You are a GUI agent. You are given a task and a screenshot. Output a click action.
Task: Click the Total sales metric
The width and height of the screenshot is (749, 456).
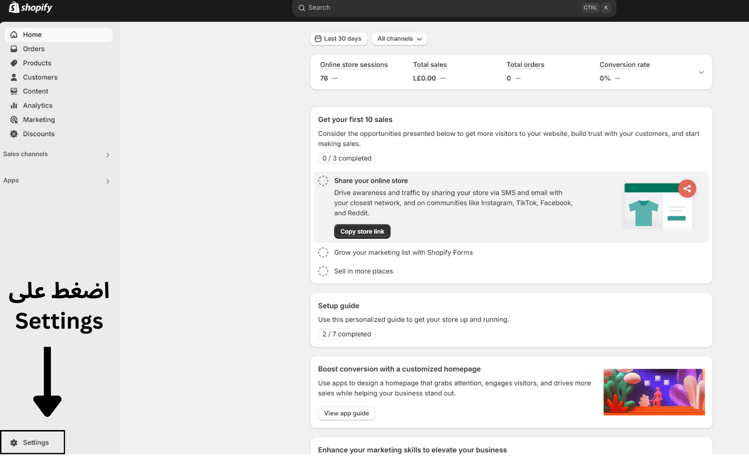430,71
